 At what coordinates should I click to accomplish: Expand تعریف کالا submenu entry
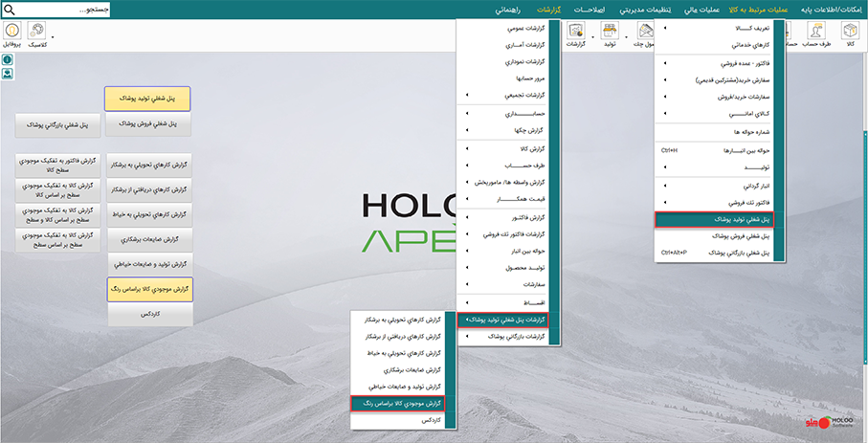tap(714, 29)
